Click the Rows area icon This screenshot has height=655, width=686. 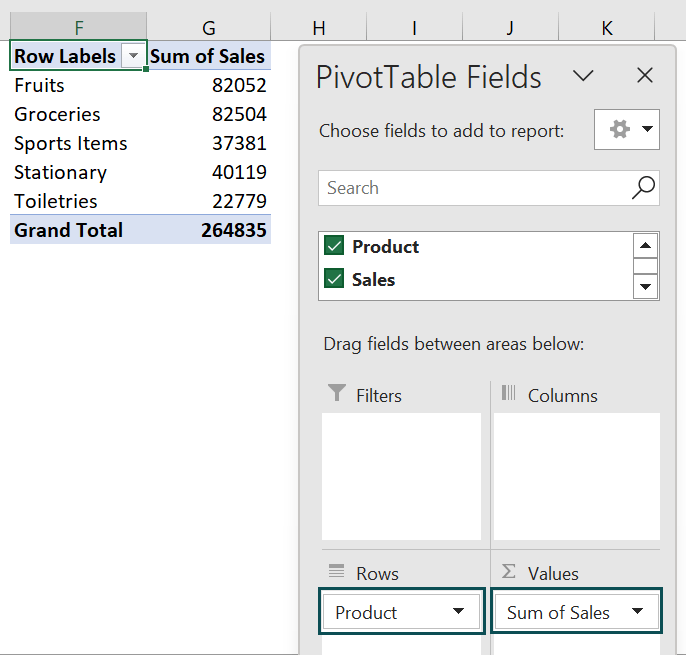pos(336,571)
